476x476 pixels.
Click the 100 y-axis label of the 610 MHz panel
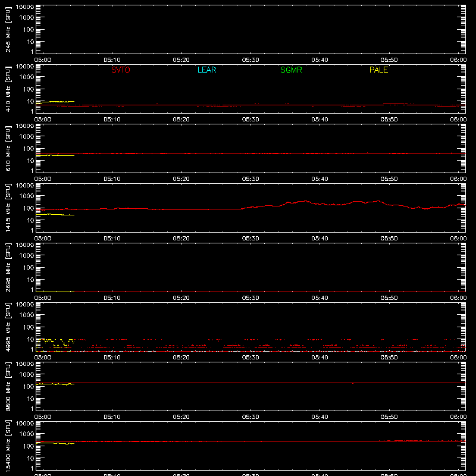tap(29, 149)
